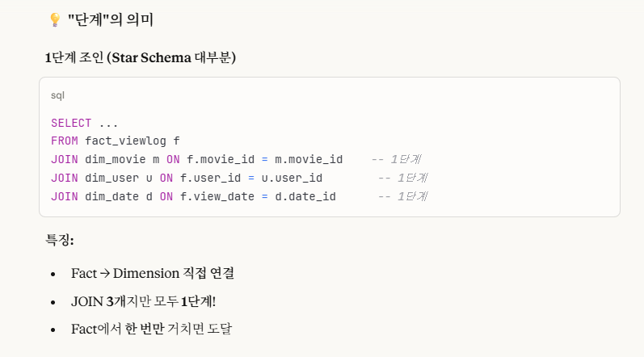
Task: Click the bold "한 번만" text
Action: [145, 329]
